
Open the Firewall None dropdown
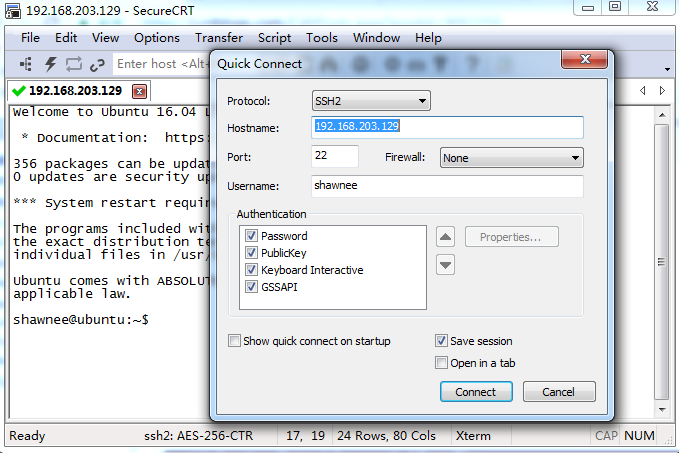[511, 158]
